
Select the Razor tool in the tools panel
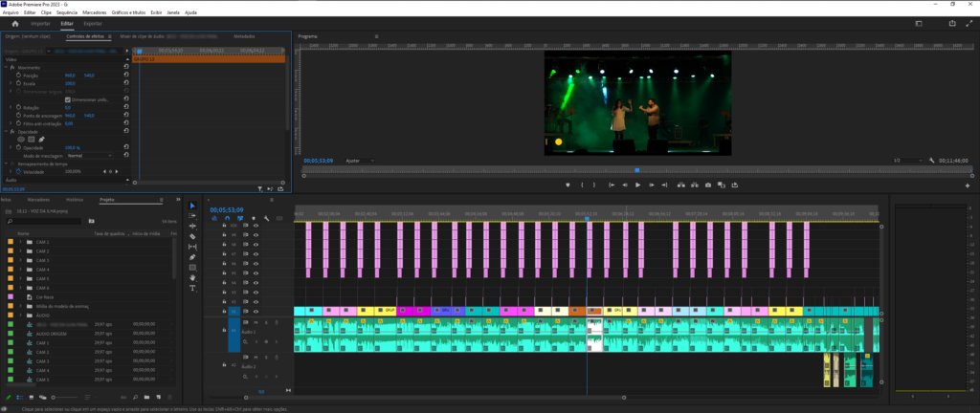click(192, 236)
